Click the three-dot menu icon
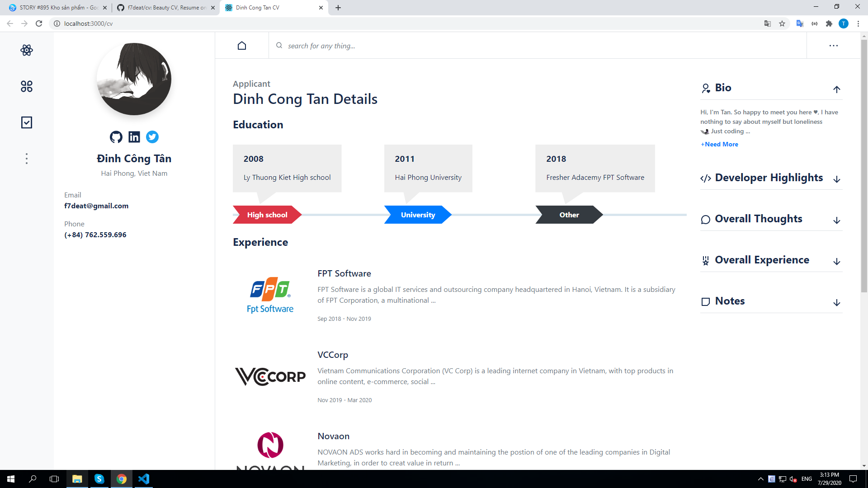The height and width of the screenshot is (488, 868). pyautogui.click(x=834, y=46)
